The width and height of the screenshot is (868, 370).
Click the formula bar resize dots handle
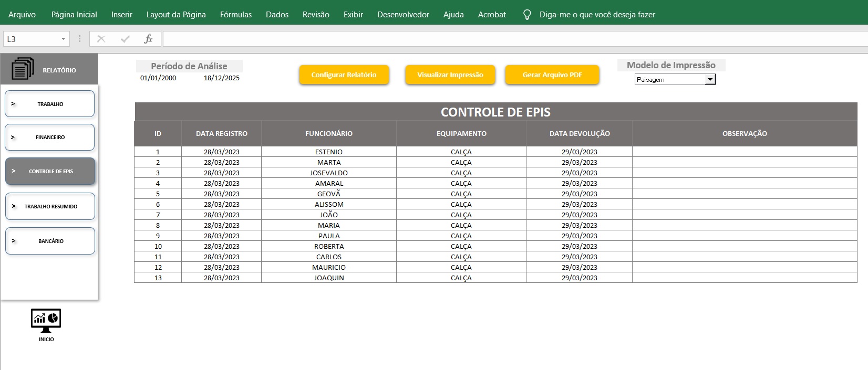pos(79,39)
